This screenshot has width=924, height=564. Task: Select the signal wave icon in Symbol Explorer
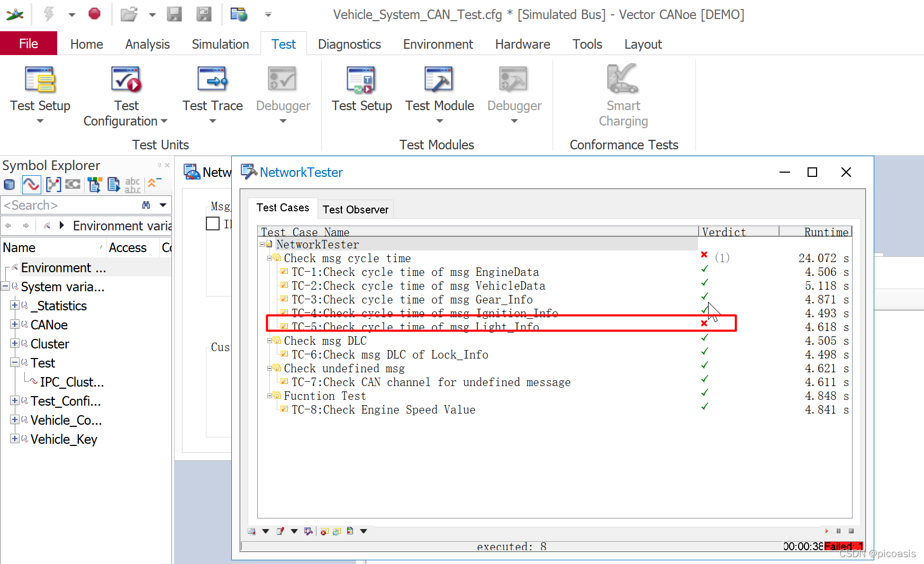31,184
